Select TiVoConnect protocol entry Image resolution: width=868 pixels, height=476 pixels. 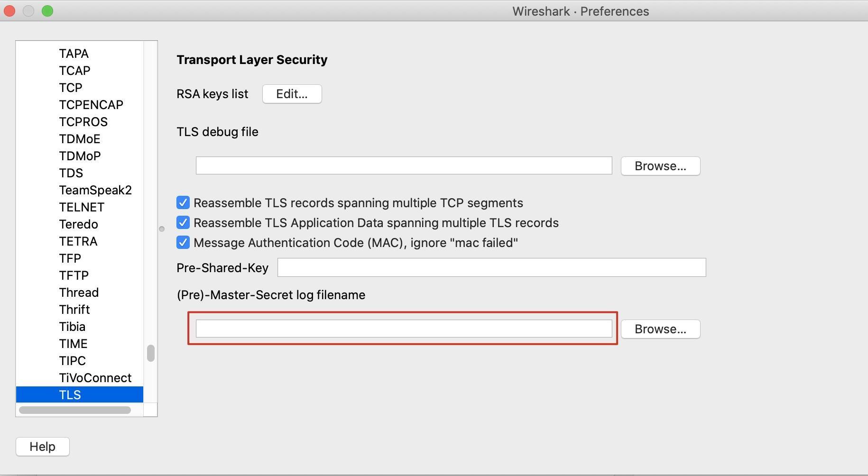click(95, 378)
